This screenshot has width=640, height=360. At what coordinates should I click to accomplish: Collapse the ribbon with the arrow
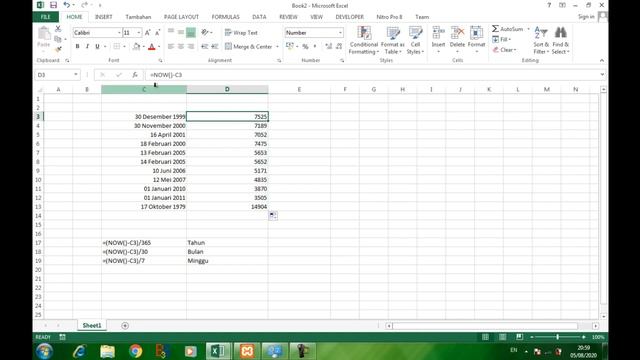coord(602,60)
